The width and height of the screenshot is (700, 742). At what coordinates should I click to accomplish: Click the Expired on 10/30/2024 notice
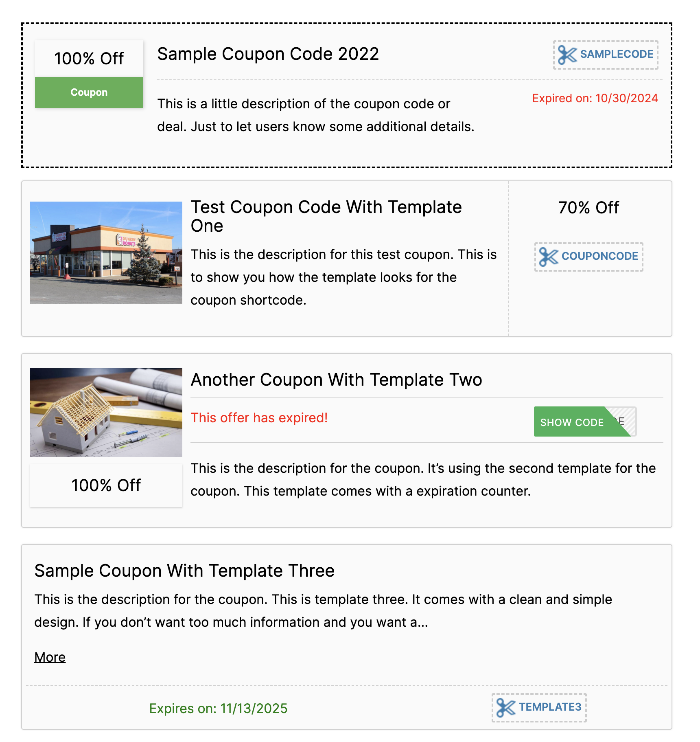click(595, 98)
